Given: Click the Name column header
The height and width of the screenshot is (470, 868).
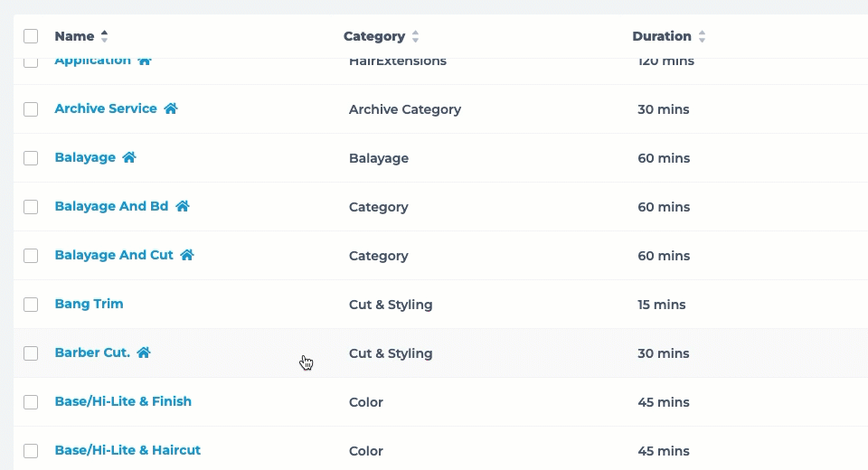Looking at the screenshot, I should tap(74, 36).
